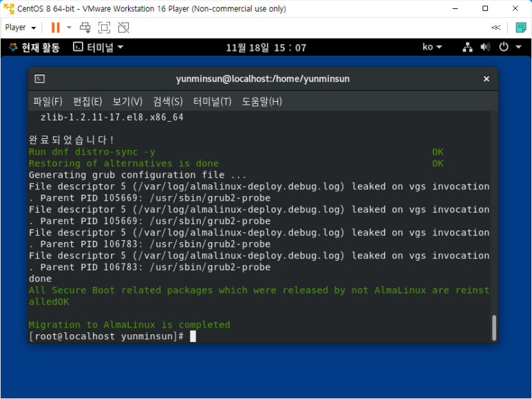Close the terminal window
The height and width of the screenshot is (399, 532).
(486, 78)
